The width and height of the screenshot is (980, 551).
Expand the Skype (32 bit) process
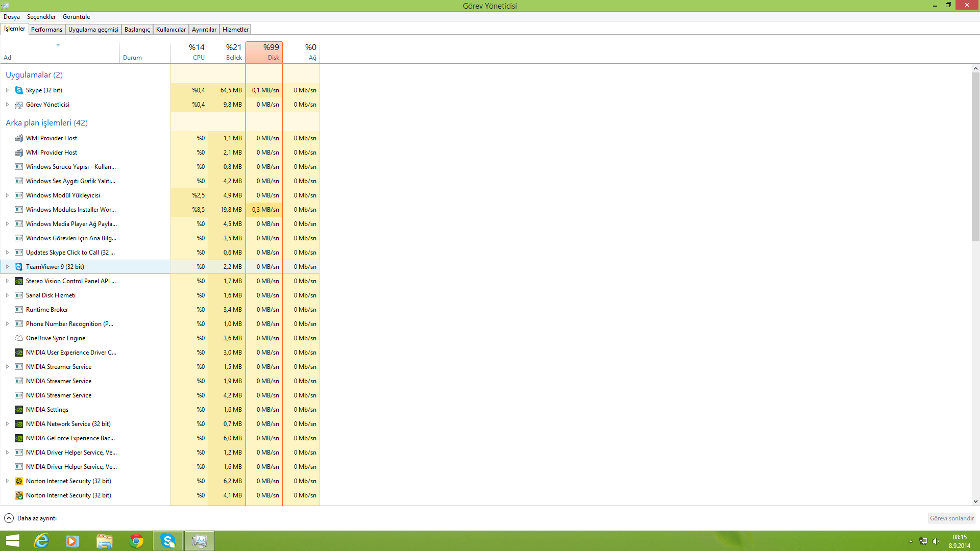coord(7,90)
